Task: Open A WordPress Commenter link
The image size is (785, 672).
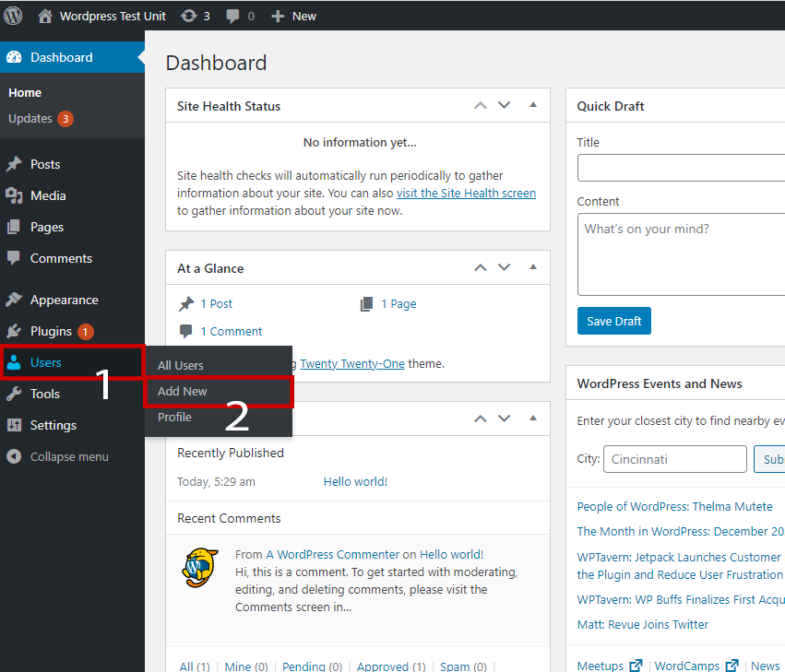Action: tap(333, 554)
